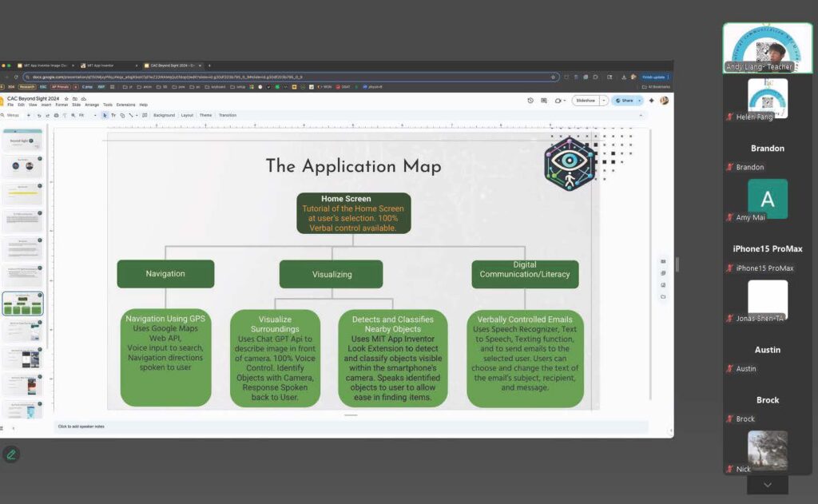Collapse the toolbar menus with the chevron

point(641,115)
